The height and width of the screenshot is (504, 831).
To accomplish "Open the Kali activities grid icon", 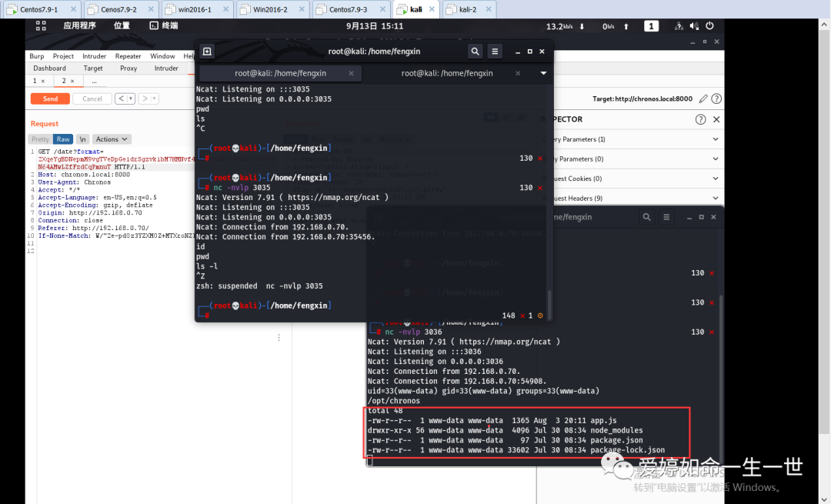I will click(41, 25).
